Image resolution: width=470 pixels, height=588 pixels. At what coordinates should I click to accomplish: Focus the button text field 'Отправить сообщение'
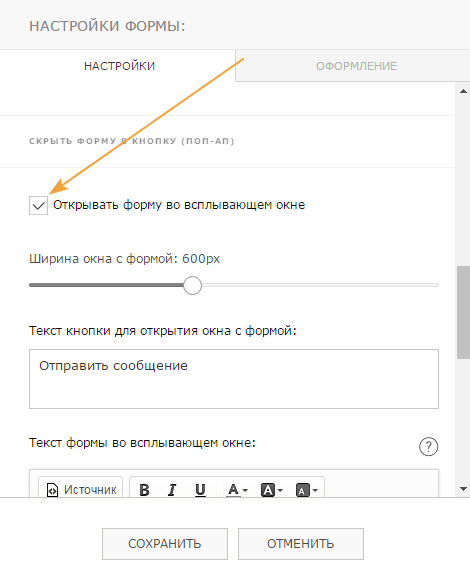coord(234,379)
